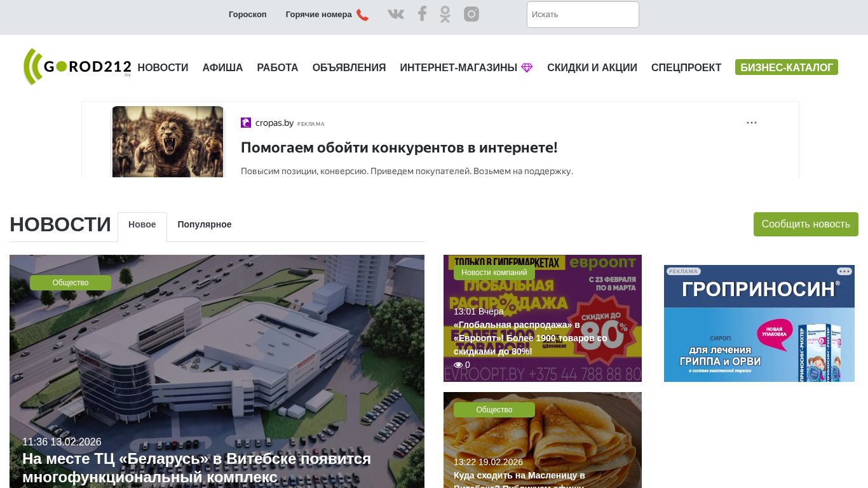
Task: Click the cropas.by advertiser name
Action: (275, 123)
